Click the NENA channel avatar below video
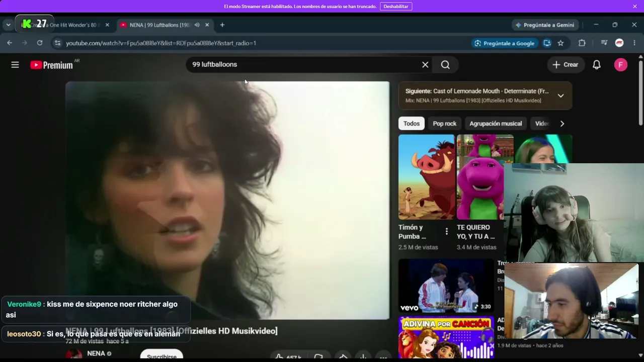 click(74, 355)
